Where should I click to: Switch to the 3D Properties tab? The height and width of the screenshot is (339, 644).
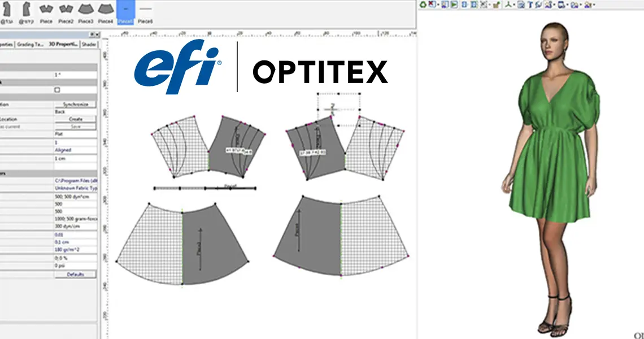click(x=63, y=44)
